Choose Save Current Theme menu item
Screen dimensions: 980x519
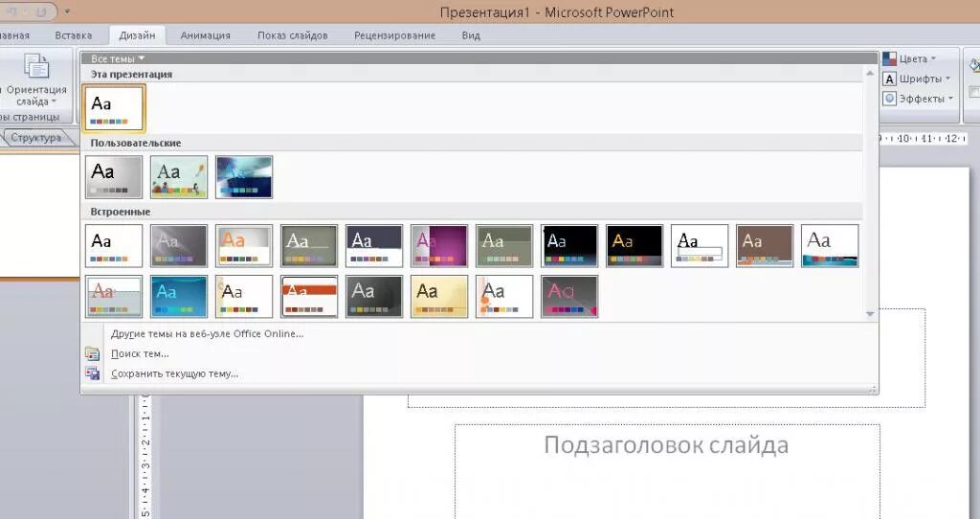[174, 374]
